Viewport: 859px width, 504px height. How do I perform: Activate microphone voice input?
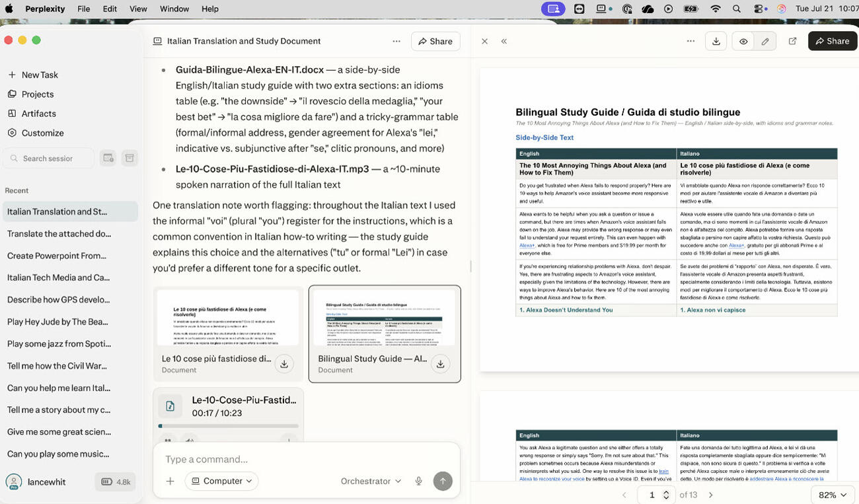click(x=419, y=481)
